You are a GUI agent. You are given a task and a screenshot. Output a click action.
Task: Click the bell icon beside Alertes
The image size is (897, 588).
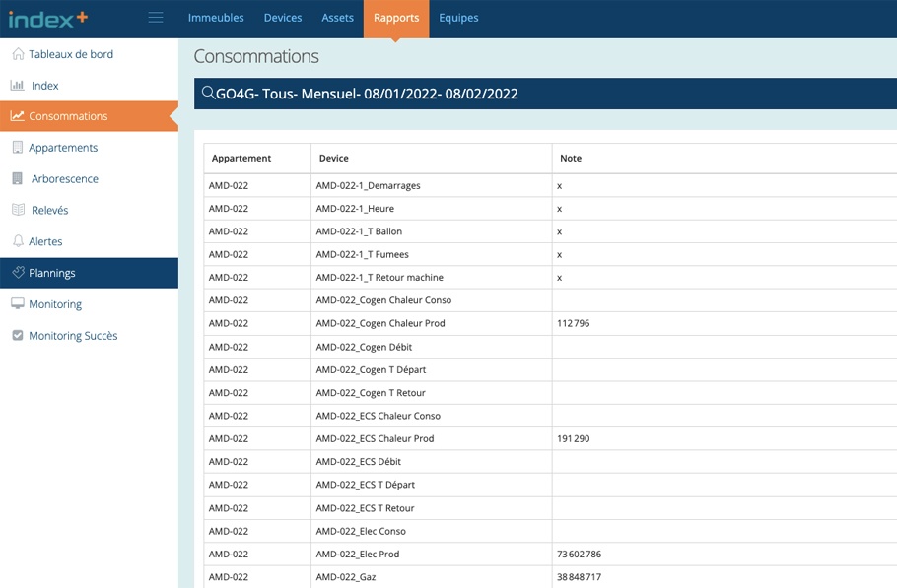[18, 241]
